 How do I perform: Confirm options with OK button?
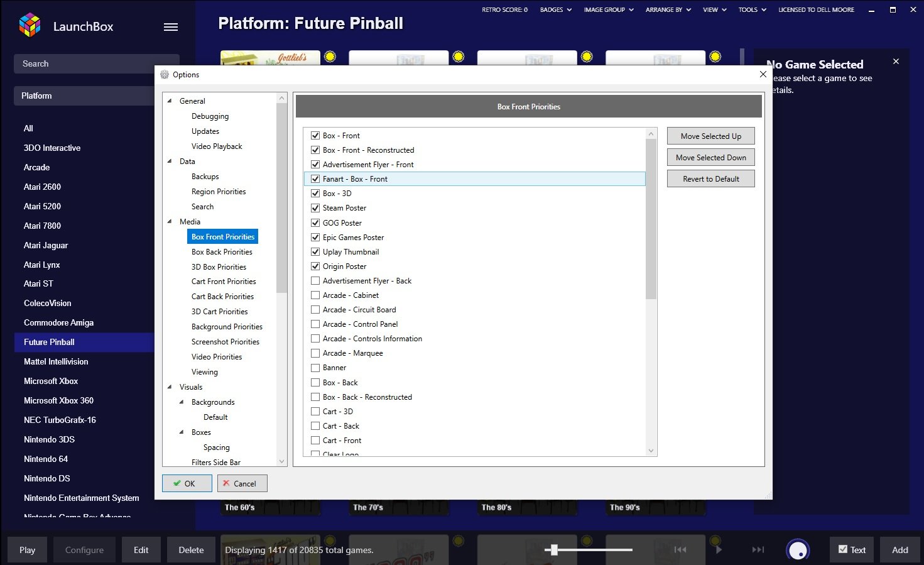point(187,483)
